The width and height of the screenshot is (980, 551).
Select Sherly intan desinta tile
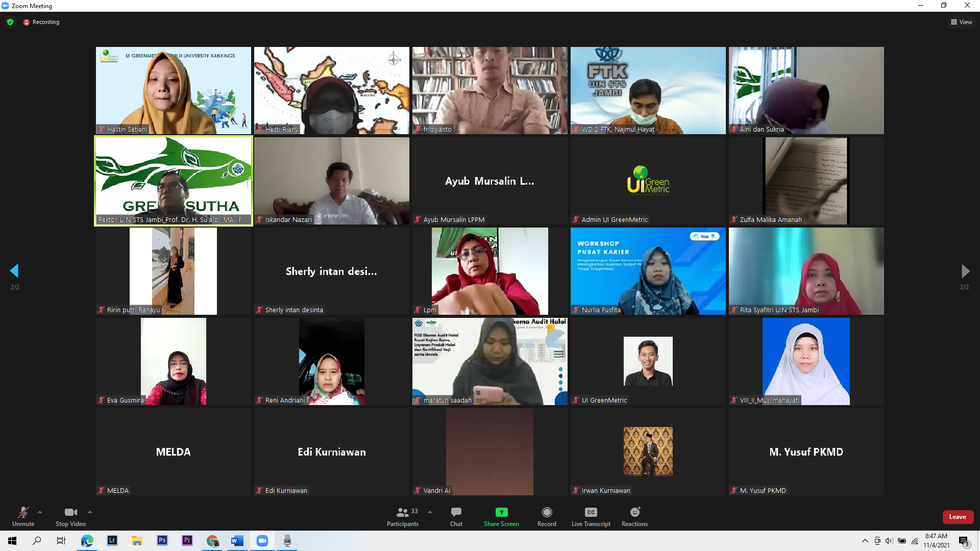pos(332,271)
